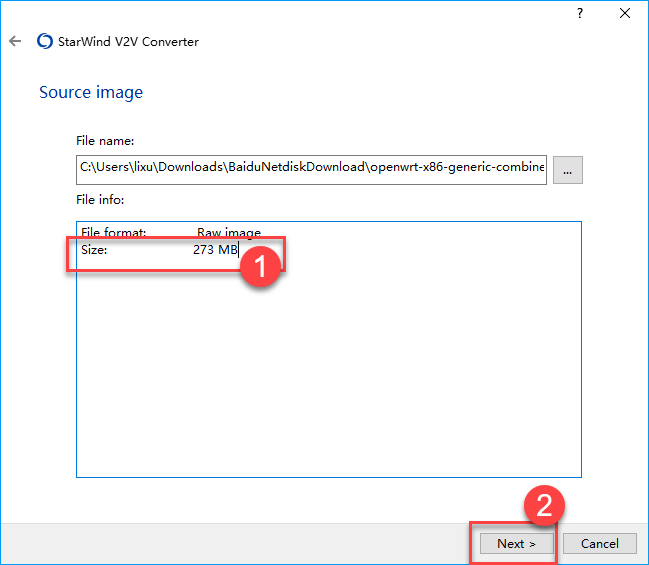Browse for a source file with ellipsis button

567,170
